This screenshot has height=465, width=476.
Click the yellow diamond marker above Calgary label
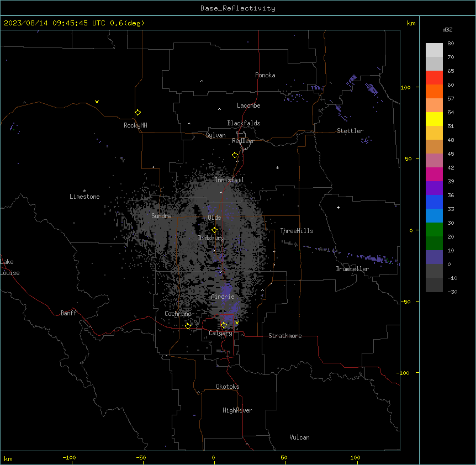click(224, 325)
